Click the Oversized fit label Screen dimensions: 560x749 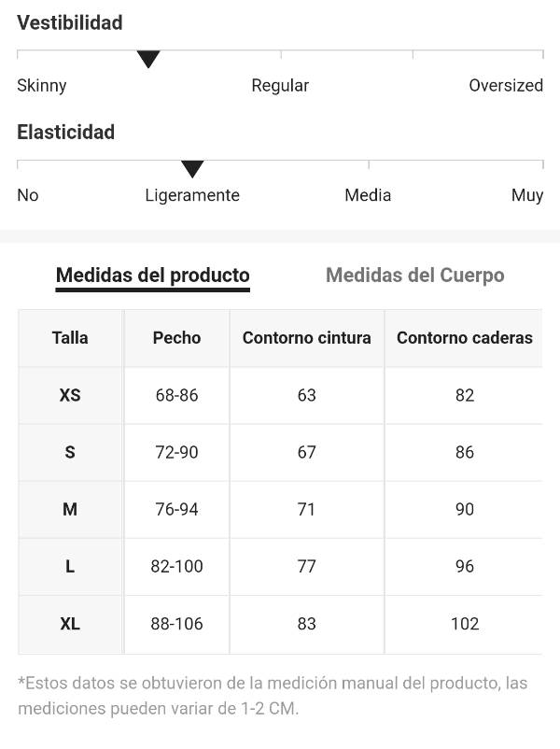506,86
